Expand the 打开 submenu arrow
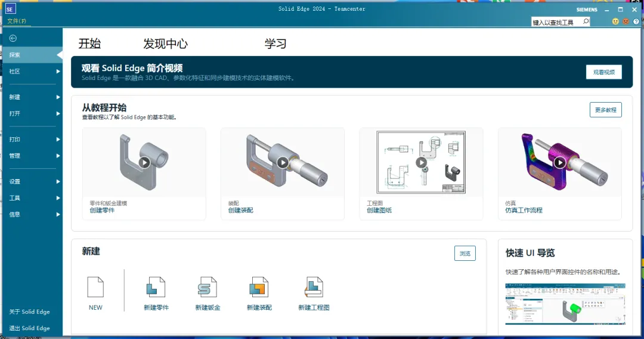 58,113
